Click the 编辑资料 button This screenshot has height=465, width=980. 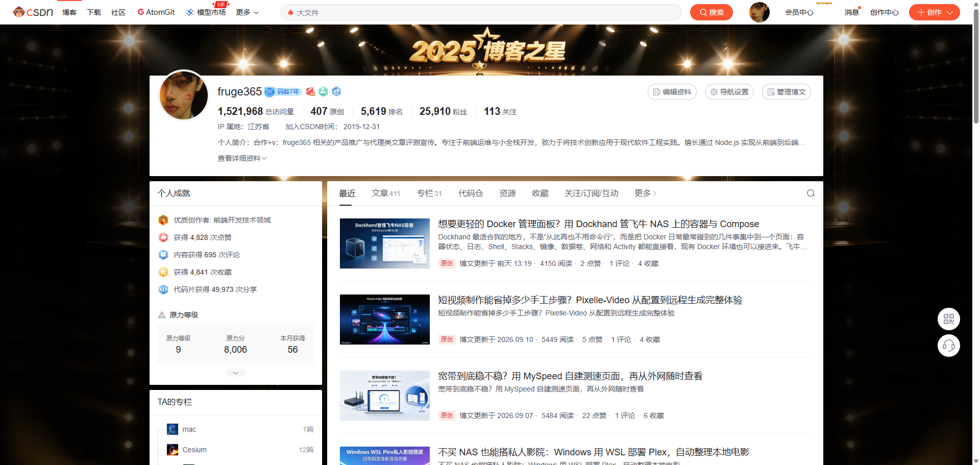click(x=672, y=92)
